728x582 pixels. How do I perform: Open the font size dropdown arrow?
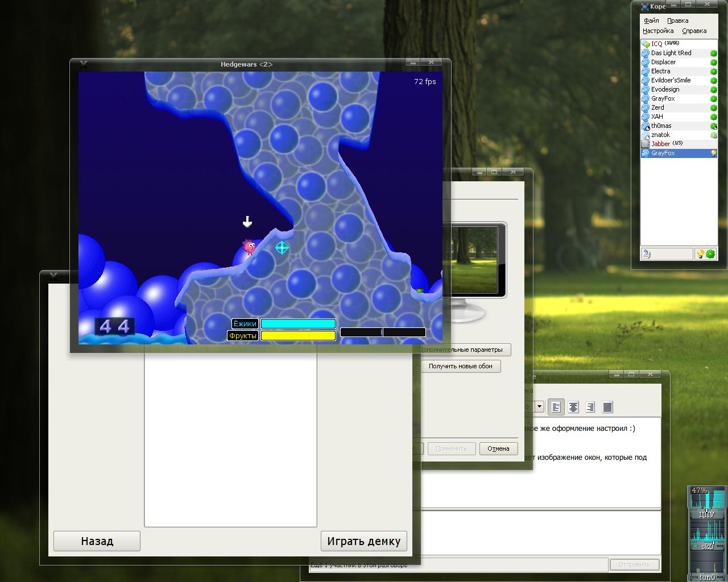[539, 407]
